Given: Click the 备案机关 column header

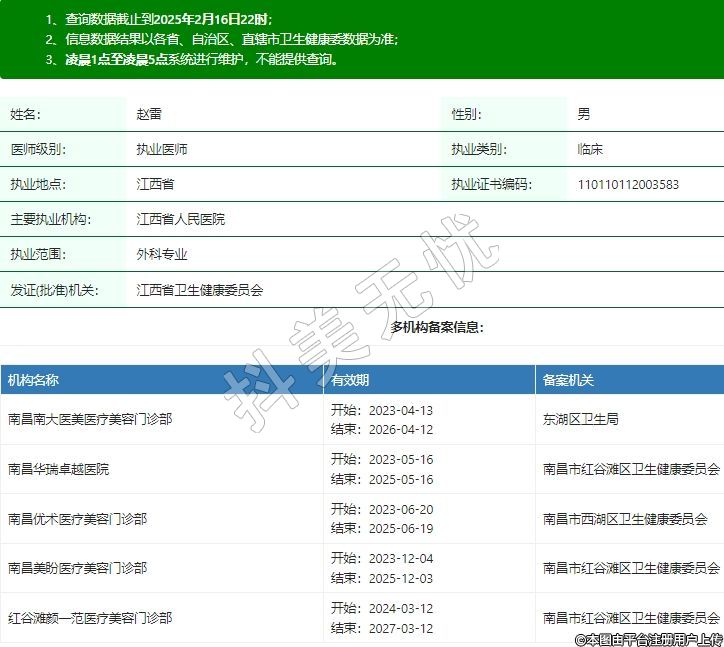Looking at the screenshot, I should (x=568, y=380).
